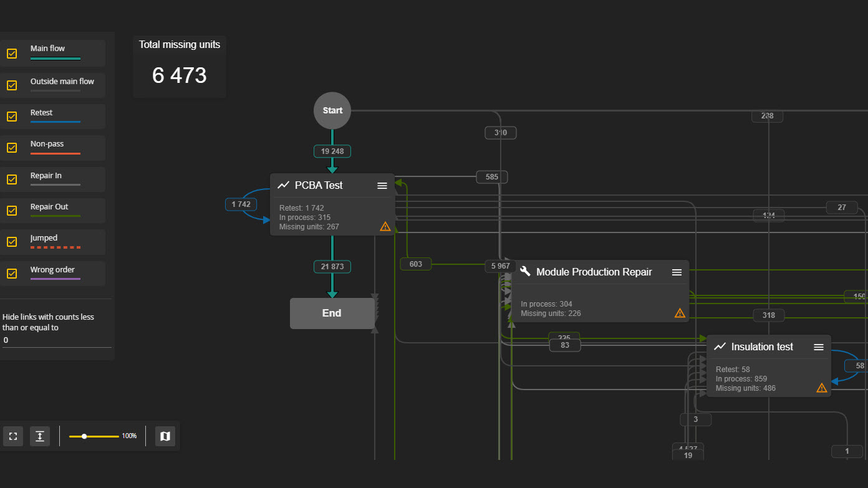Open Module Production Repair node menu

click(677, 272)
